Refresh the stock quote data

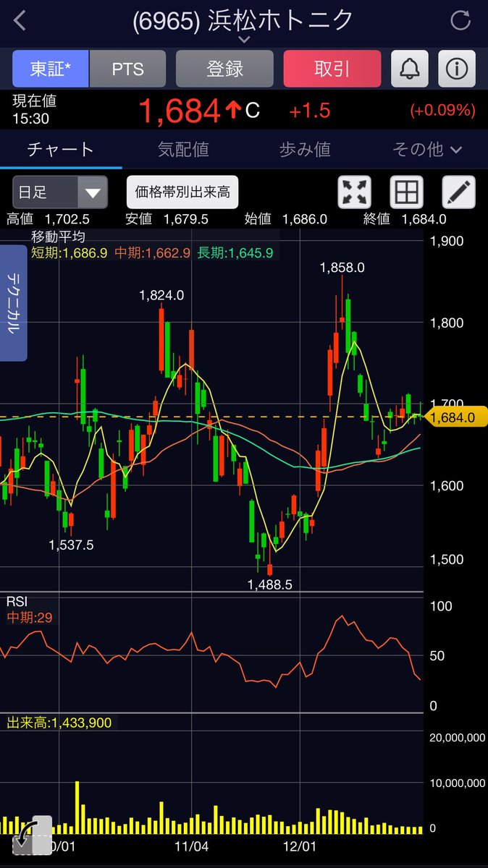460,20
